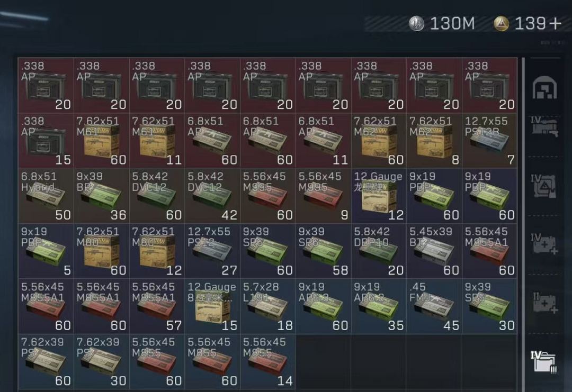Choose the 5.7x28 L191 ammo box
The height and width of the screenshot is (392, 572).
tap(267, 306)
